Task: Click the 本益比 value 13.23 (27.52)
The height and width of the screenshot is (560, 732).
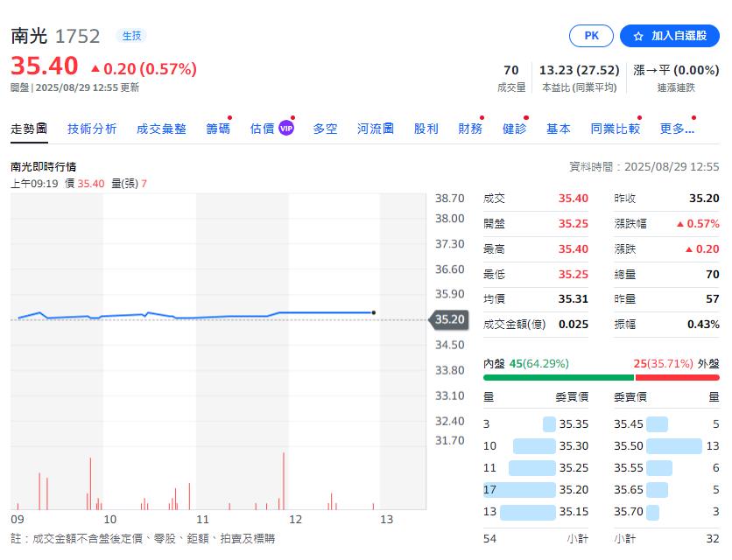Action: point(579,71)
